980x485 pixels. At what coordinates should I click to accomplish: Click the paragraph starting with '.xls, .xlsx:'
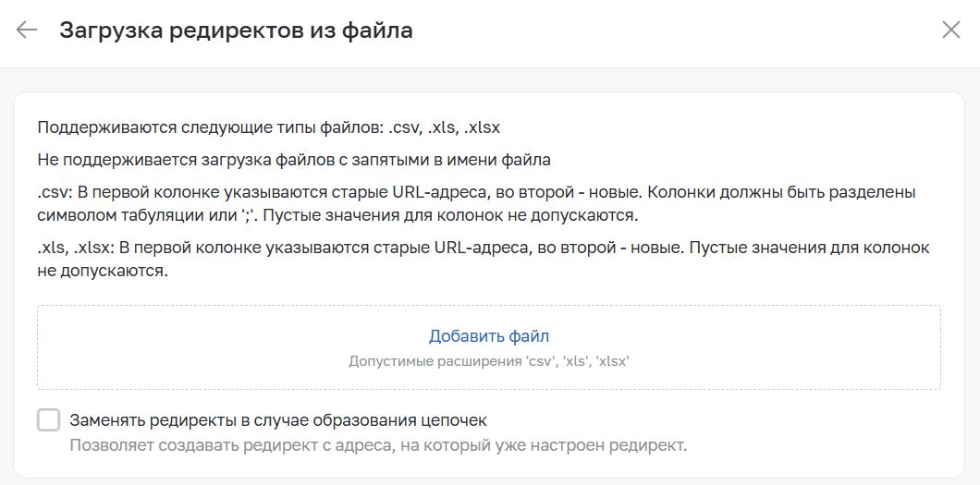tap(484, 261)
